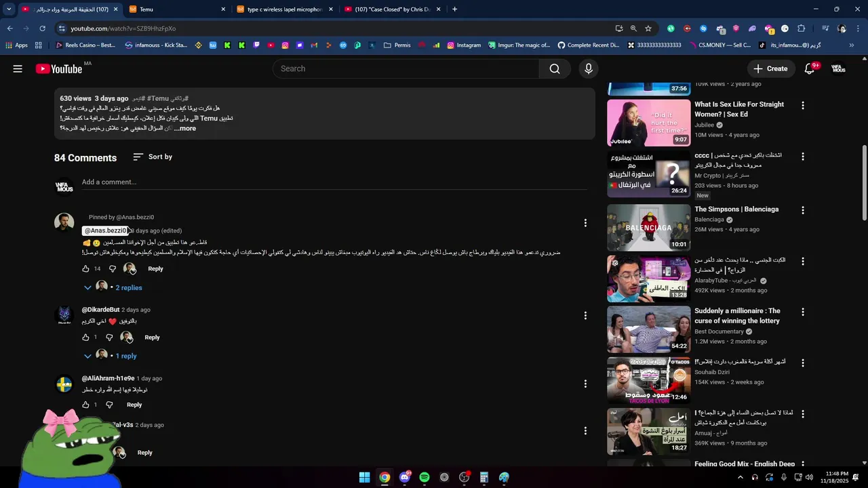
Task: Click the browser address bar URL
Action: pyautogui.click(x=123, y=28)
